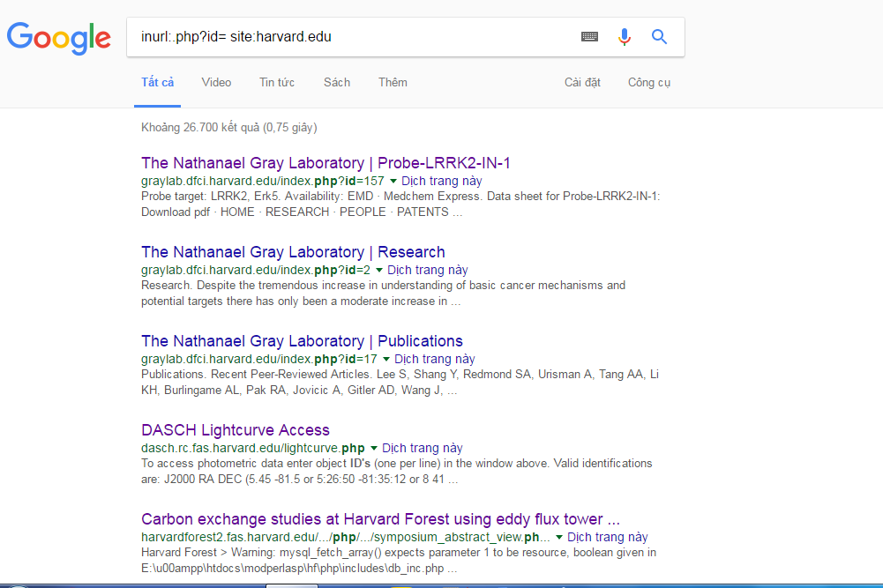This screenshot has width=883, height=588.
Task: Switch to the 'Tin tức' tab
Action: 276,83
